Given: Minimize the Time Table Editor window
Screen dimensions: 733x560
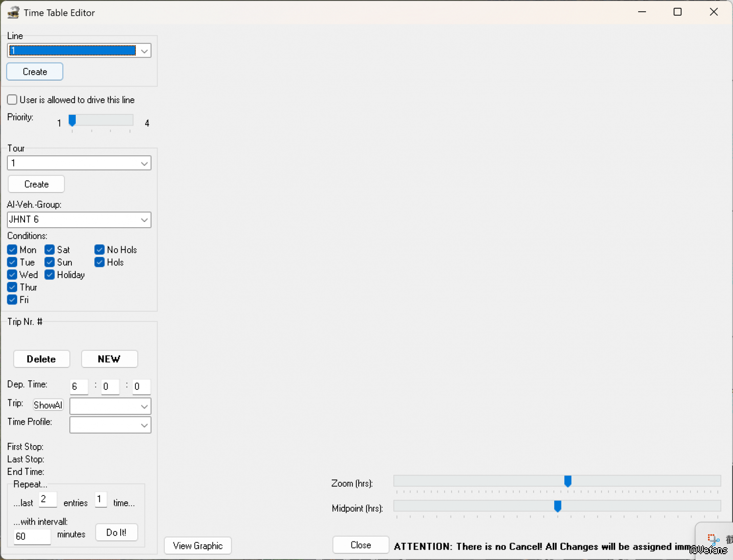Looking at the screenshot, I should pos(642,12).
